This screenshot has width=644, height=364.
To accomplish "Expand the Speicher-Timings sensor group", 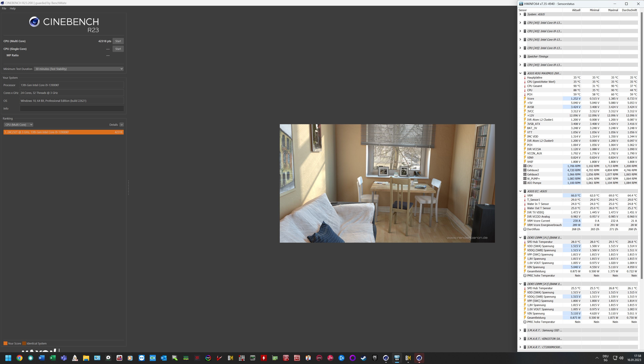I will (x=520, y=56).
